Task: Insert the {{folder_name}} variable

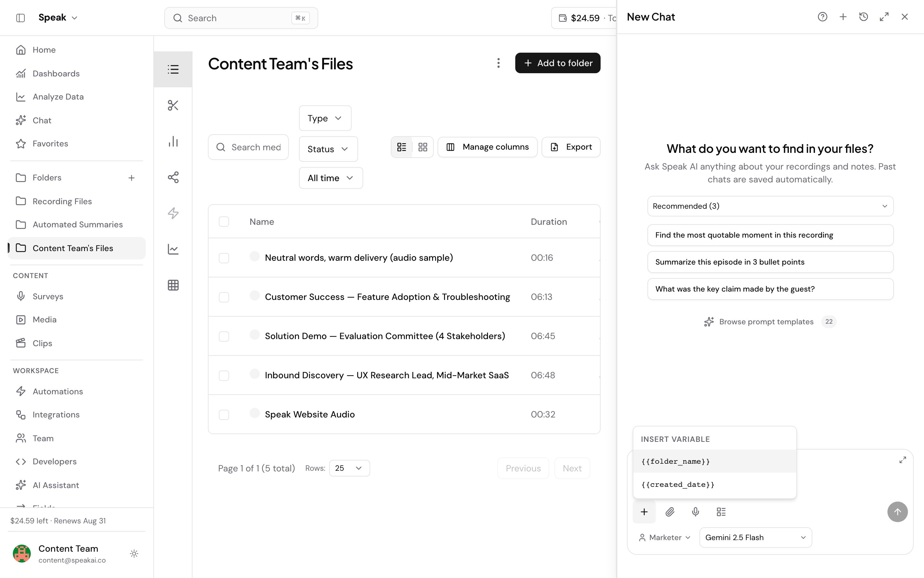Action: tap(714, 461)
